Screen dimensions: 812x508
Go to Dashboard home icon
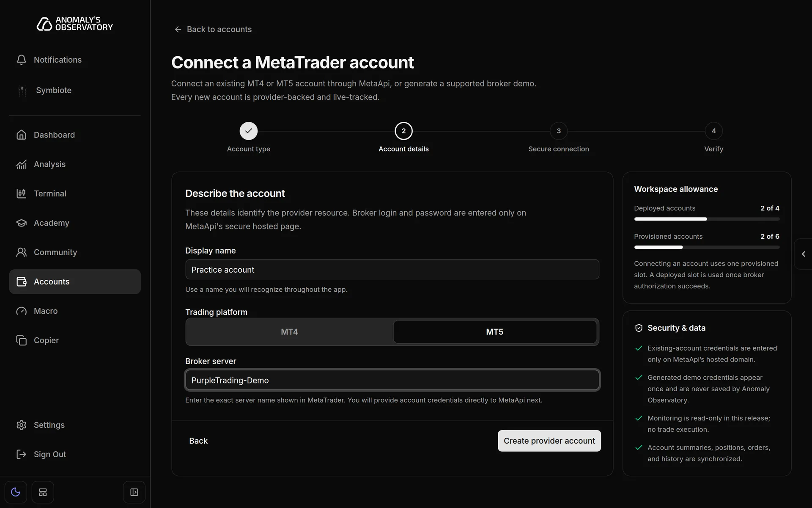[22, 135]
